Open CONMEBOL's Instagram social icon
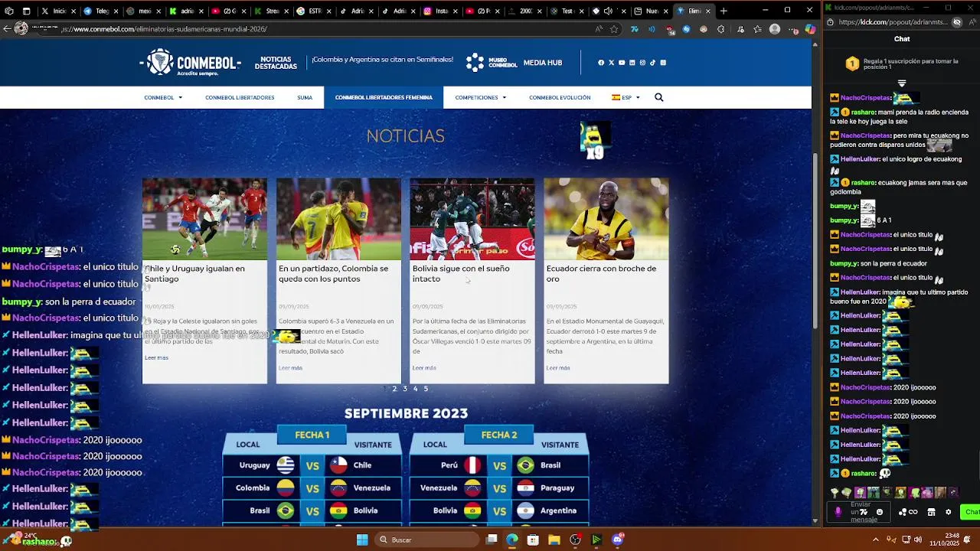980x551 pixels. [642, 63]
